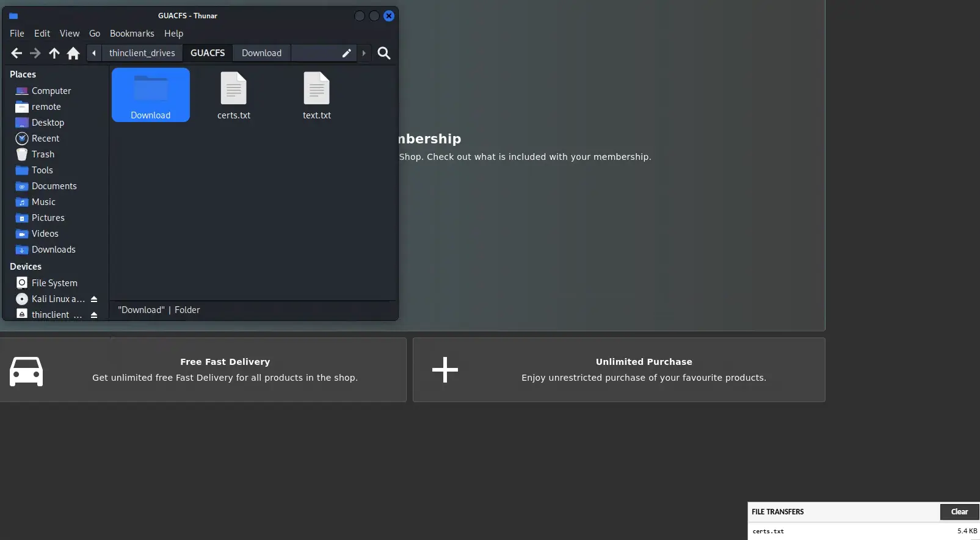Screen dimensions: 980x540
Task: Maximize the Thunar window
Action: [x=374, y=16]
